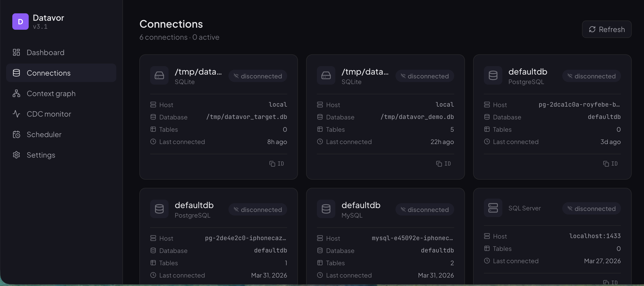Click 'Mar 27, 2026' last connected date
Image resolution: width=644 pixels, height=286 pixels.
(x=602, y=261)
